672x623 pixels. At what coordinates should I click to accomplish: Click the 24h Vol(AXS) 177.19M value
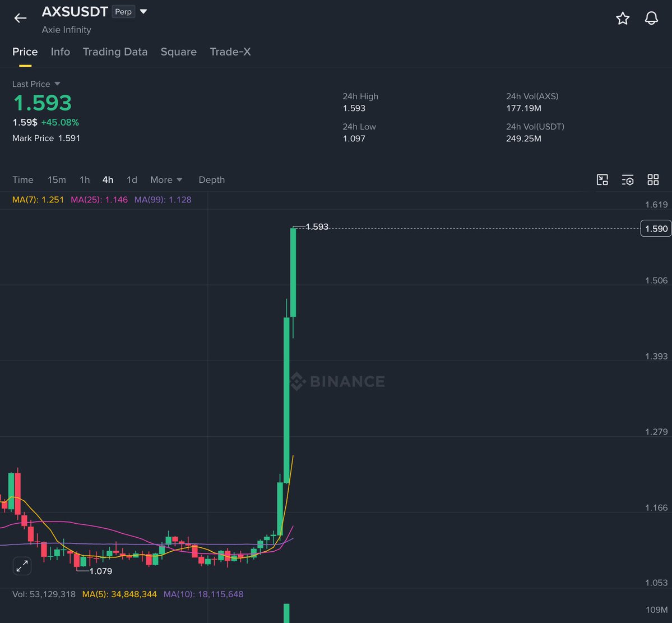(523, 108)
